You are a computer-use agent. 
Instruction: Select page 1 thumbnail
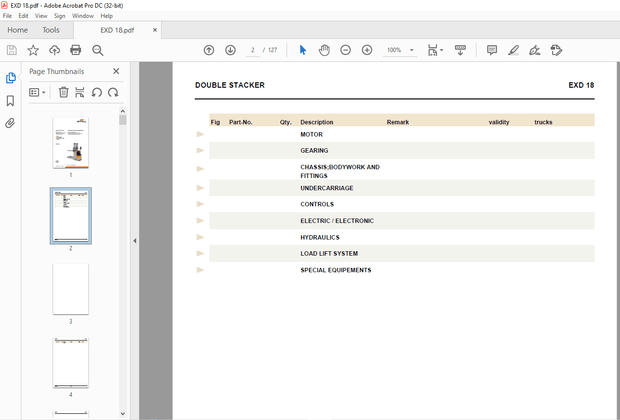click(71, 143)
